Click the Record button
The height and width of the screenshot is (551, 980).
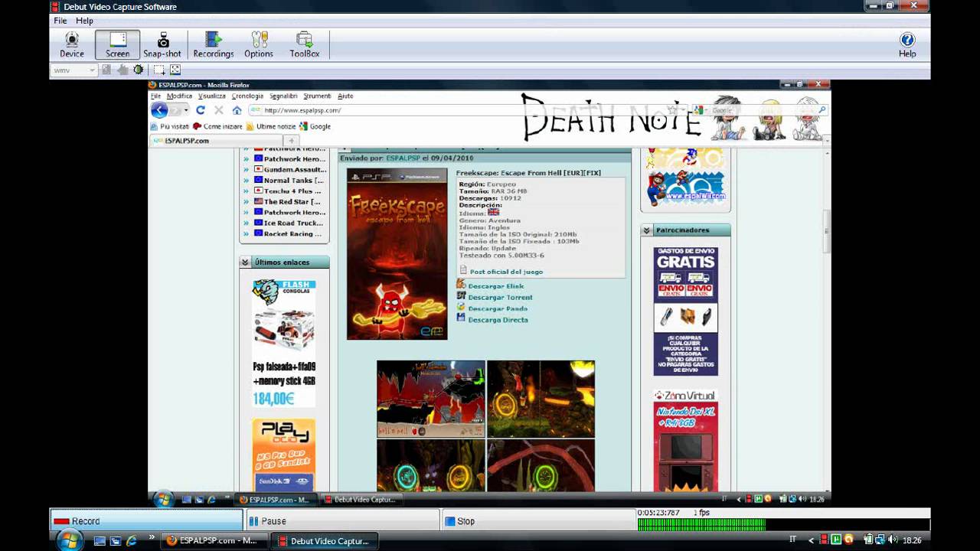point(146,520)
